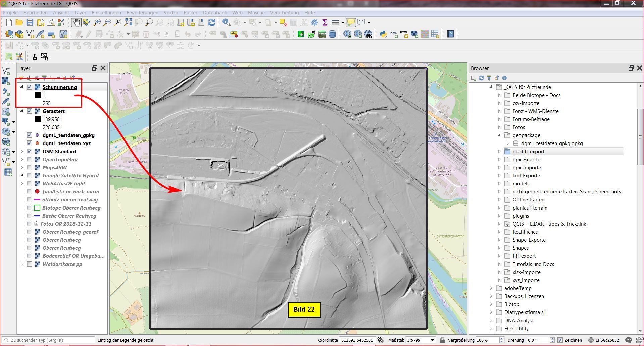Image resolution: width=644 pixels, height=346 pixels.
Task: Uncheck the Schummerung layer visibility
Action: pos(29,87)
